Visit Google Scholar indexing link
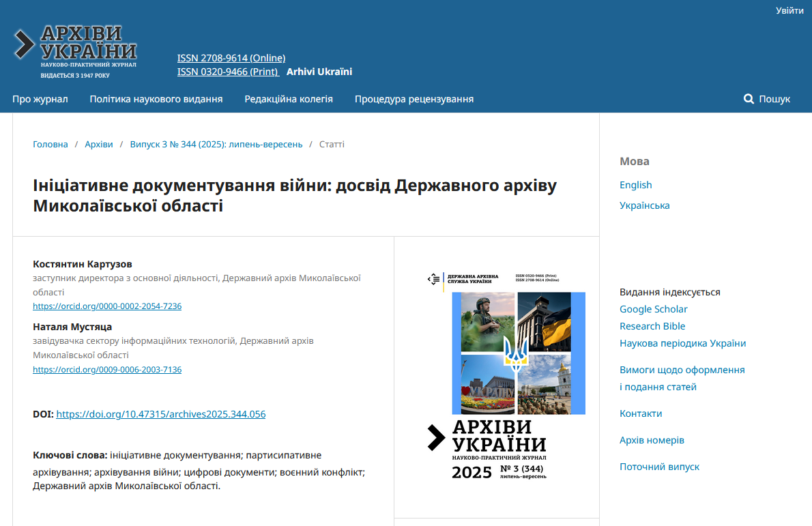Screen dimensions: 812x526 pos(653,309)
